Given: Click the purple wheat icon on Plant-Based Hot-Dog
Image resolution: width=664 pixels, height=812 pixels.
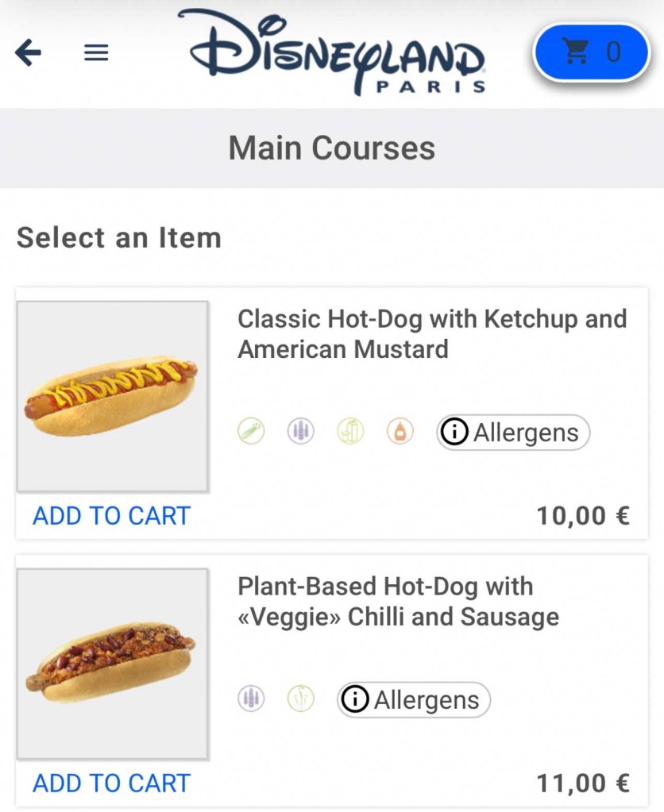Looking at the screenshot, I should [251, 699].
